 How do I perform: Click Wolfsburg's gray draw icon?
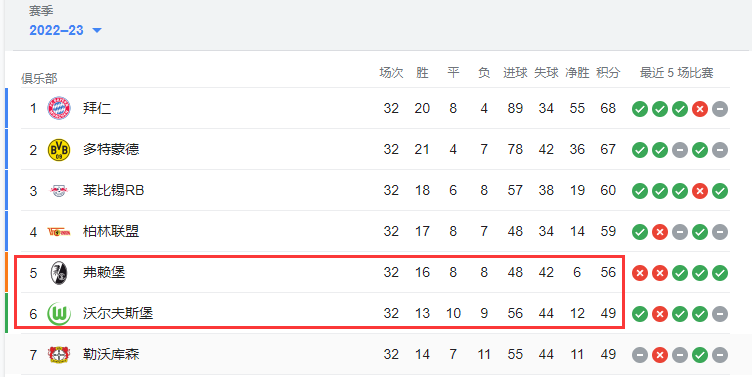tap(720, 314)
